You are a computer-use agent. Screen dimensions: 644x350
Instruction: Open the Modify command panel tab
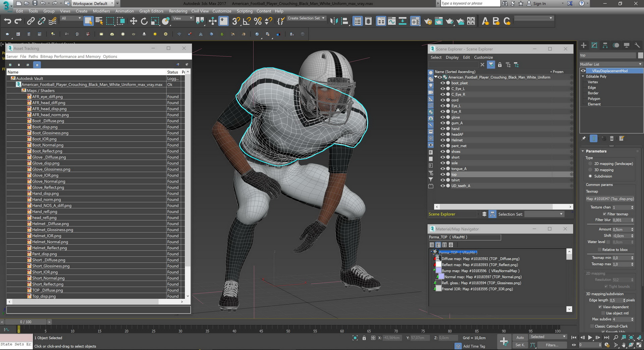tap(594, 45)
